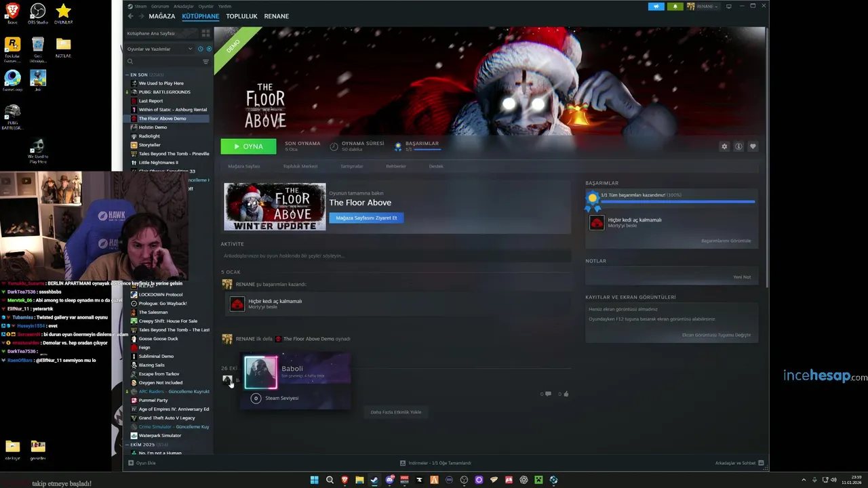Click Oyun Ekle at bottom left

coord(142,463)
